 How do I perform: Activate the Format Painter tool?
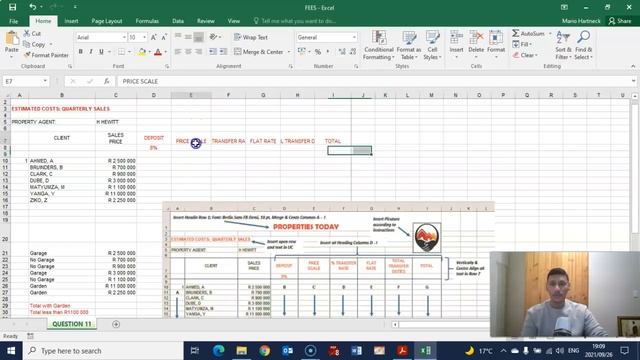(46, 55)
